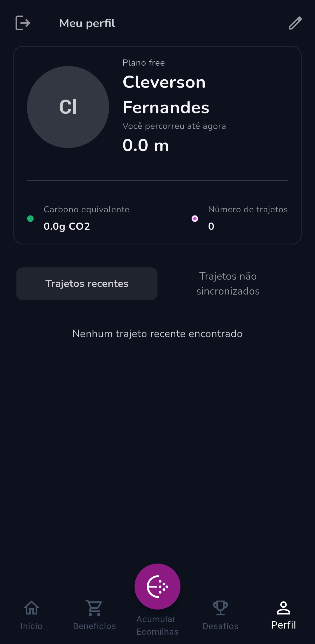Screen dimensions: 315x644
Task: Tap the pencil edit profile icon
Action: [295, 23]
